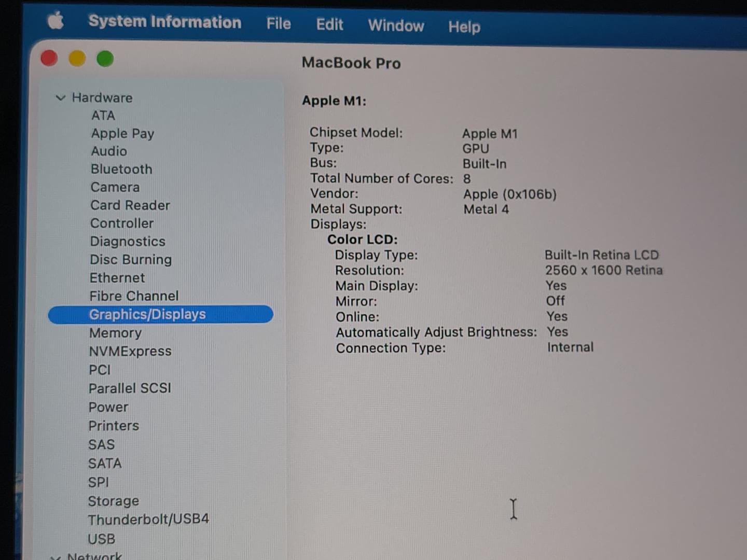Click the 'Connection Type:' label

point(391,348)
